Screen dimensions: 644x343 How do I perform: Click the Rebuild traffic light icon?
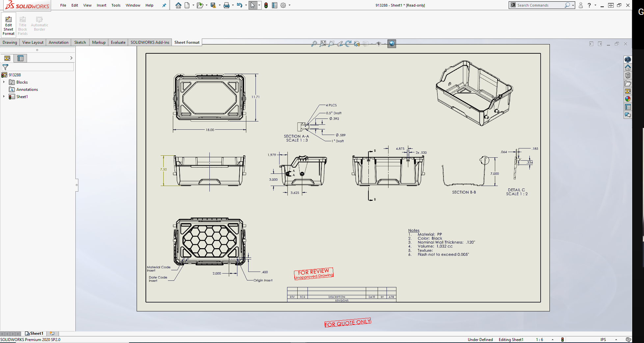click(266, 5)
